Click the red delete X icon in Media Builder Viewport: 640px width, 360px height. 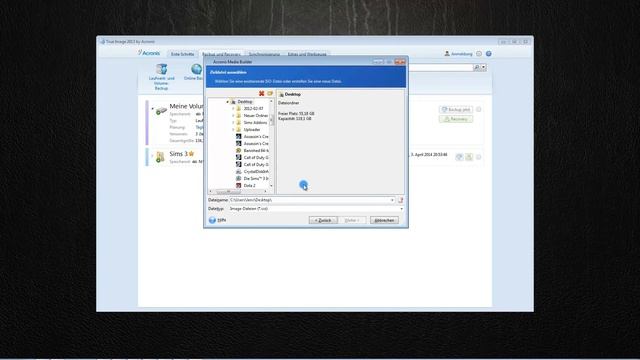[x=262, y=93]
